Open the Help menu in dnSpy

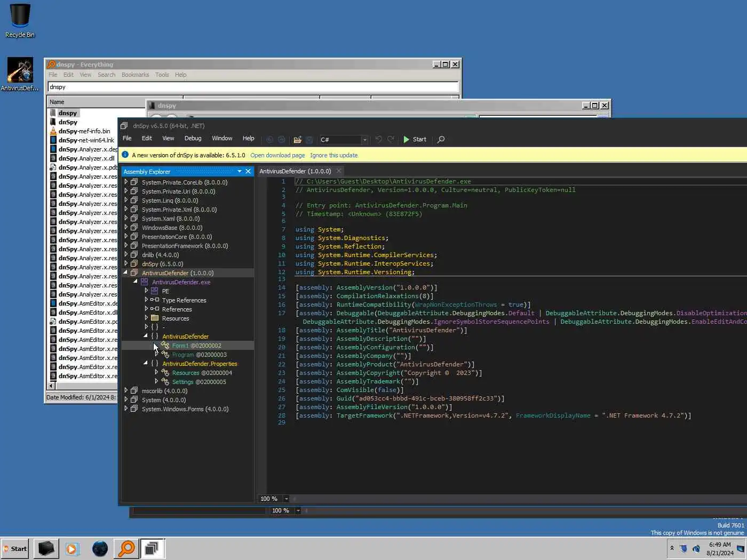click(249, 138)
